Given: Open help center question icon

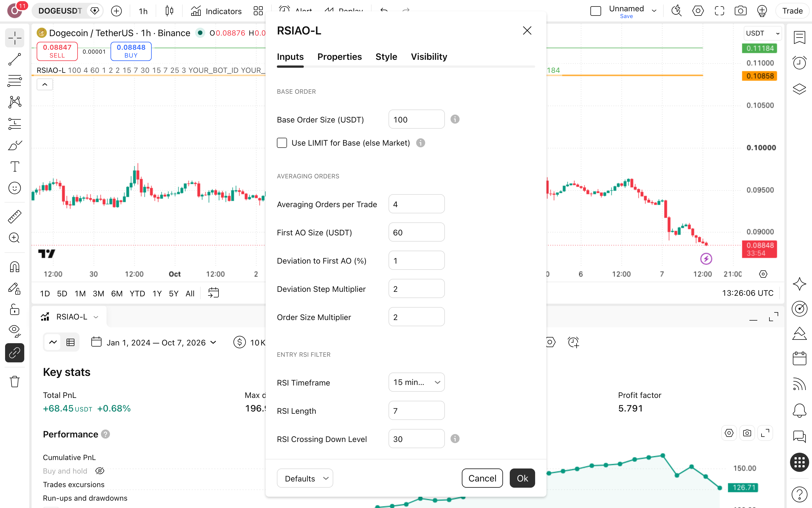Looking at the screenshot, I should tap(799, 494).
